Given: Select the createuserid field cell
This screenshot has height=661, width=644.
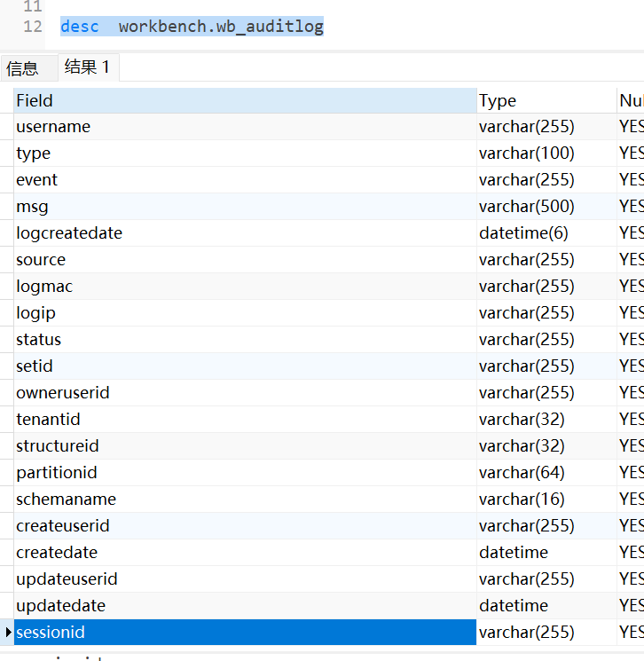Looking at the screenshot, I should click(x=246, y=525).
